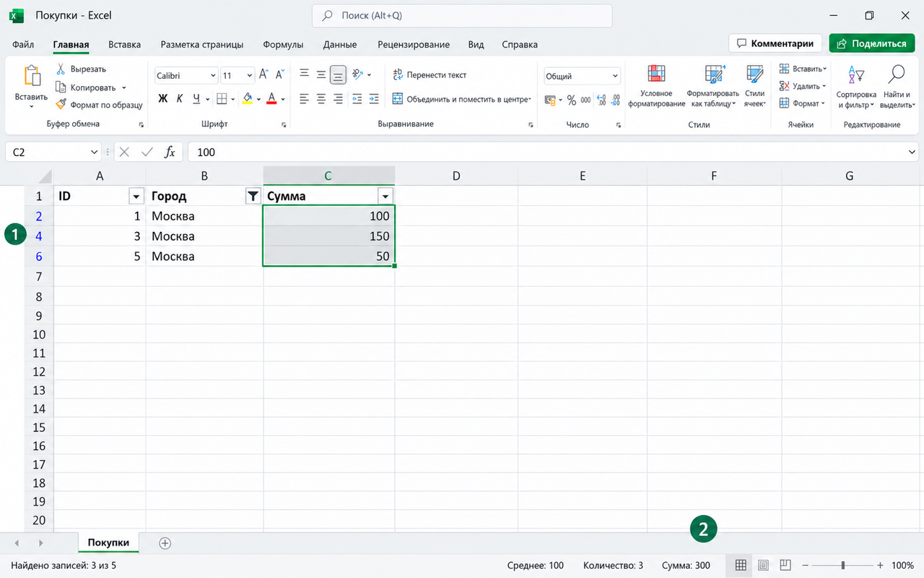Increase font size with the larger A icon
This screenshot has height=578, width=924.
263,74
